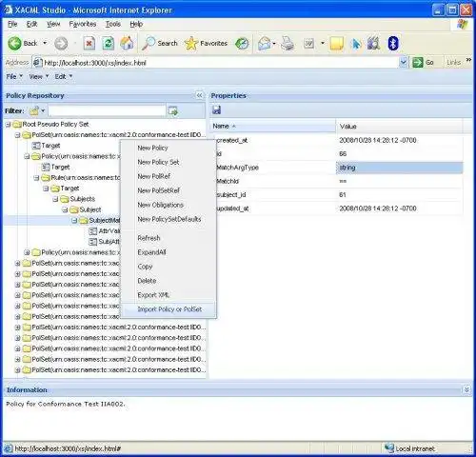476x457 pixels.
Task: Open Back button history dropdown arrow
Action: (45, 43)
